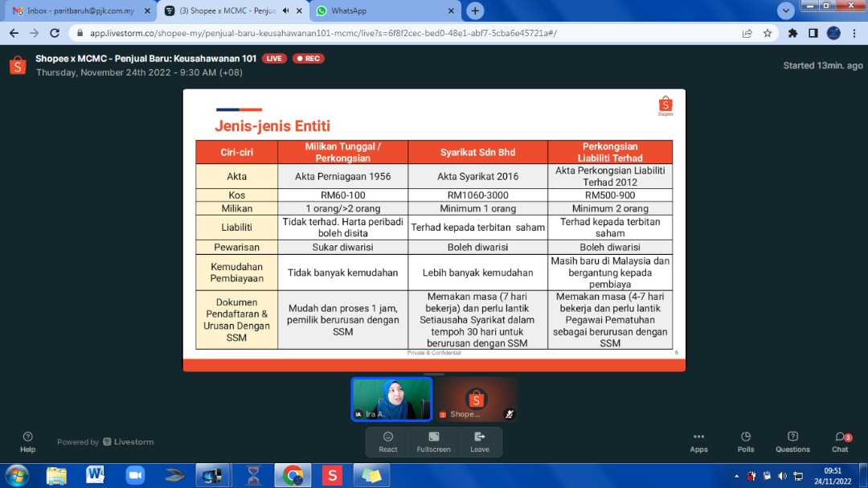Enter Fullscreen mode for the webinar
This screenshot has height=488, width=868.
[433, 441]
